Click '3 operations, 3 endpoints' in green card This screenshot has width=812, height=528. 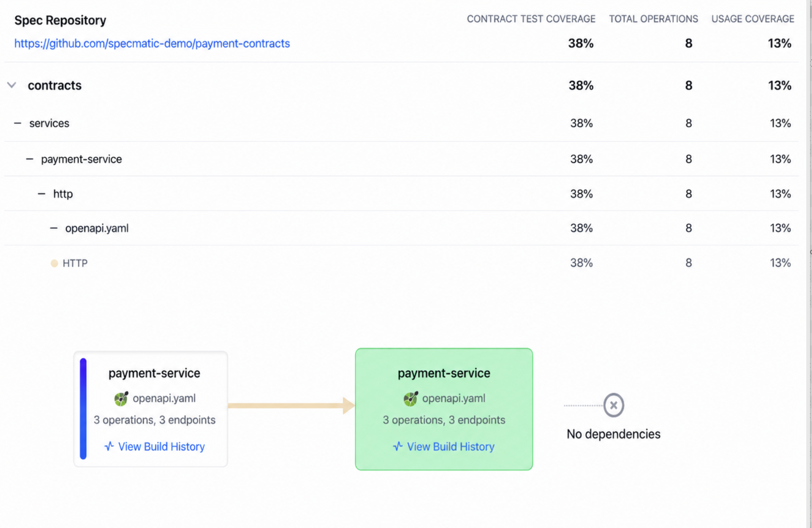[x=444, y=420]
